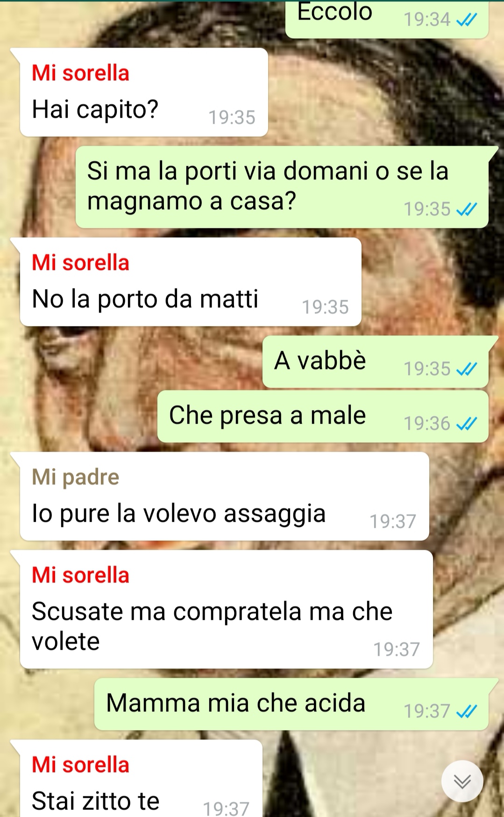Open the 'Mi sorella' sender name above 'Hai capito?'
The height and width of the screenshot is (817, 504).
[x=80, y=73]
